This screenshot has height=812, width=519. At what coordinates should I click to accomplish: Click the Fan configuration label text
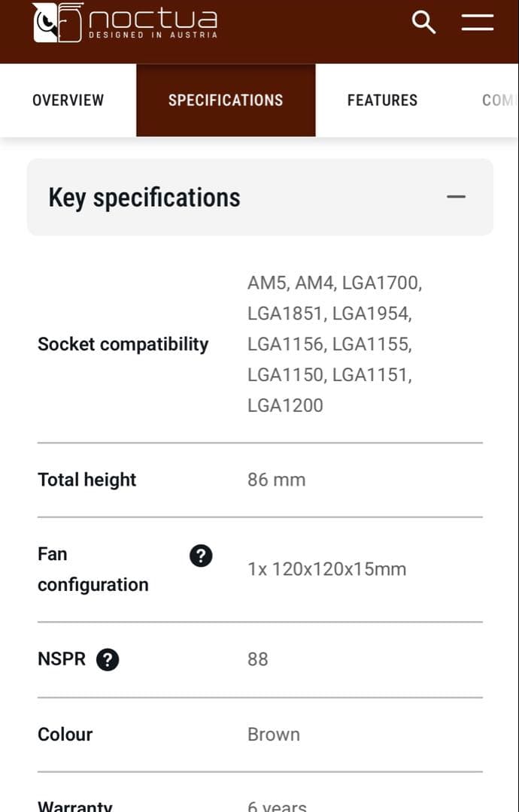[x=93, y=569]
